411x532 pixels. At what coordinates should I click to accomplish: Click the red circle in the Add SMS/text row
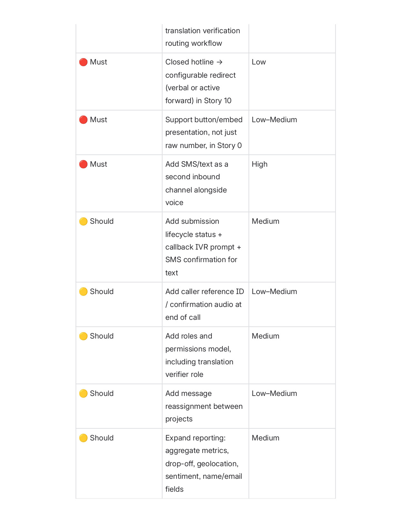point(83,164)
